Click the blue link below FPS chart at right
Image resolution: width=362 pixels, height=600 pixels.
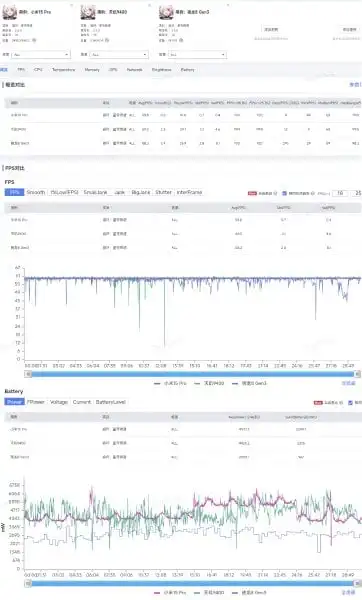(349, 383)
